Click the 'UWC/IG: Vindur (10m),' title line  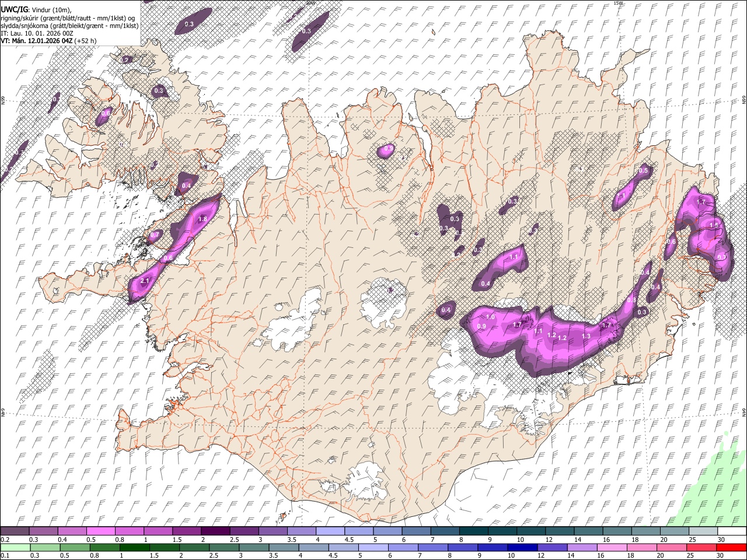click(x=36, y=9)
